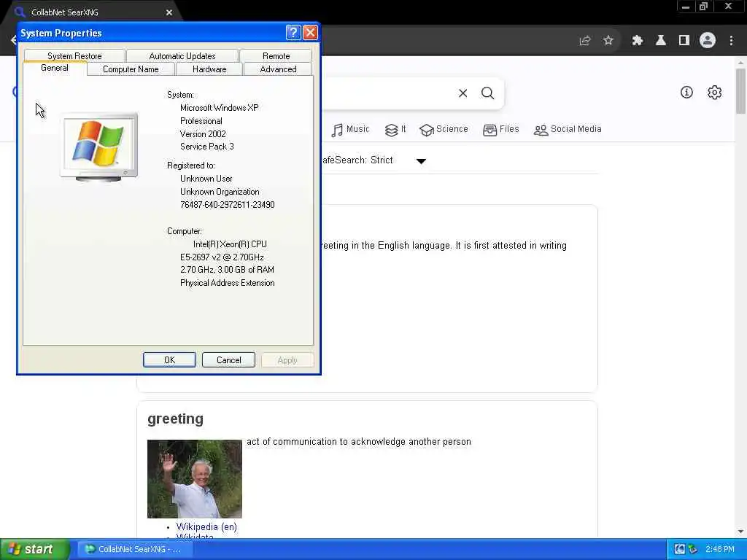
Task: Open the browser three-dot menu
Action: [x=731, y=41]
